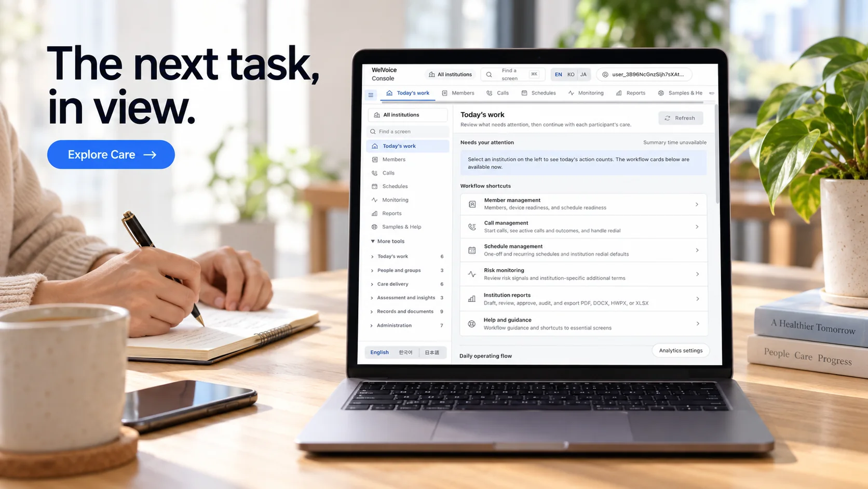Click the building icon in sidebar All institutions
Image resolution: width=868 pixels, height=489 pixels.
pyautogui.click(x=377, y=115)
